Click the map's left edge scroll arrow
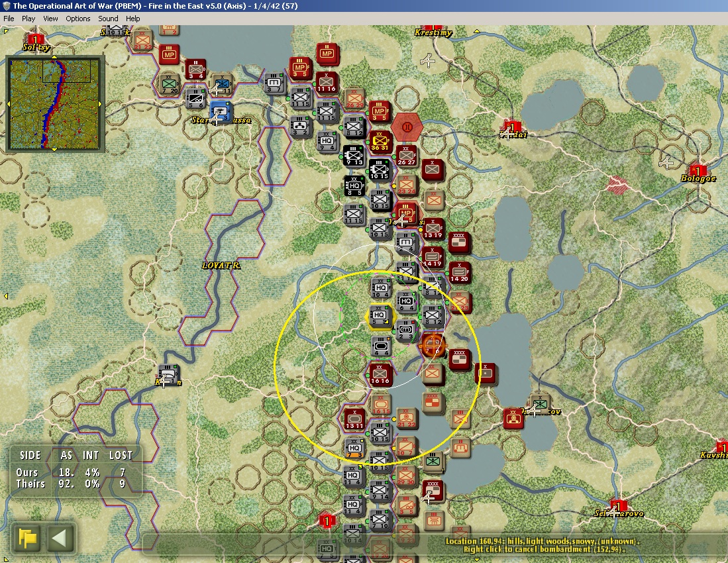This screenshot has width=728, height=563. 5,295
